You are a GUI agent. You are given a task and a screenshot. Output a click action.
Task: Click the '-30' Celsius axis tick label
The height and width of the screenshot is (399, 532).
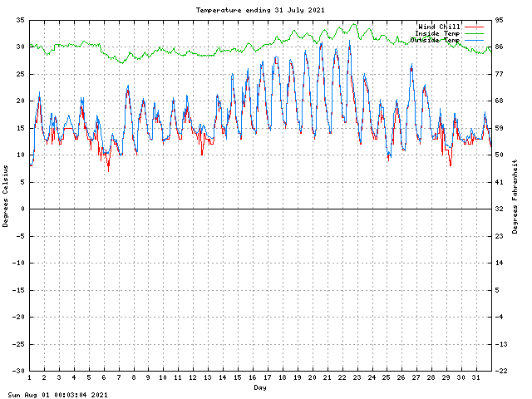click(18, 371)
